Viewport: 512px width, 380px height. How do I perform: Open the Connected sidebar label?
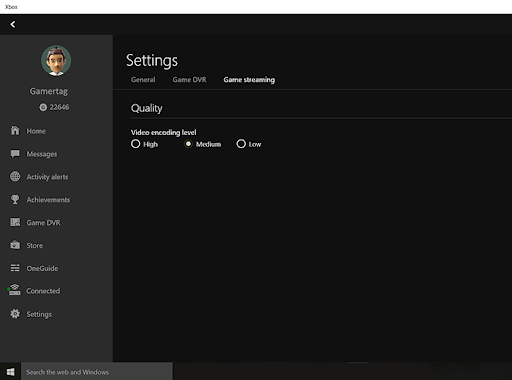point(43,291)
